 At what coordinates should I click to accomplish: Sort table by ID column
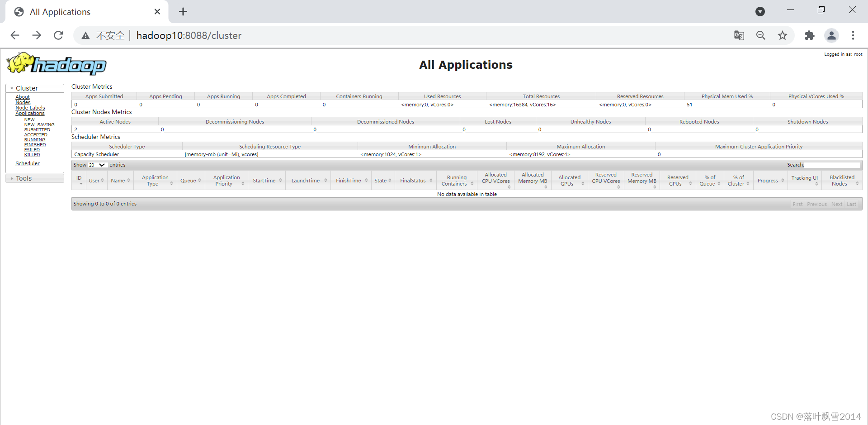pyautogui.click(x=79, y=180)
